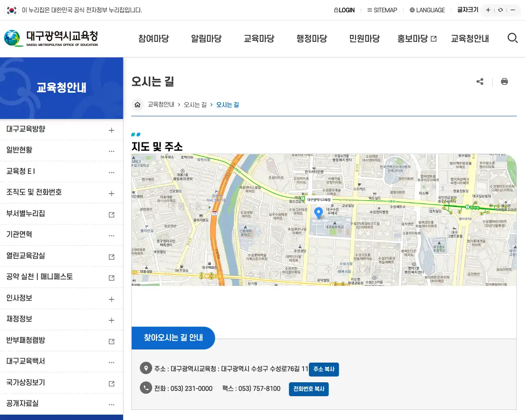Open the site search with the magnifier icon
This screenshot has height=420, width=525.
pos(513,38)
